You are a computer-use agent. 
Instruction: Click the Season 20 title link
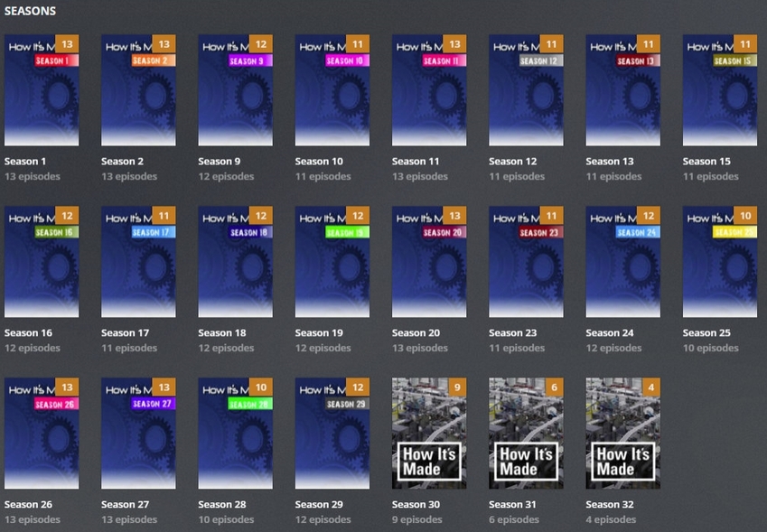(416, 333)
